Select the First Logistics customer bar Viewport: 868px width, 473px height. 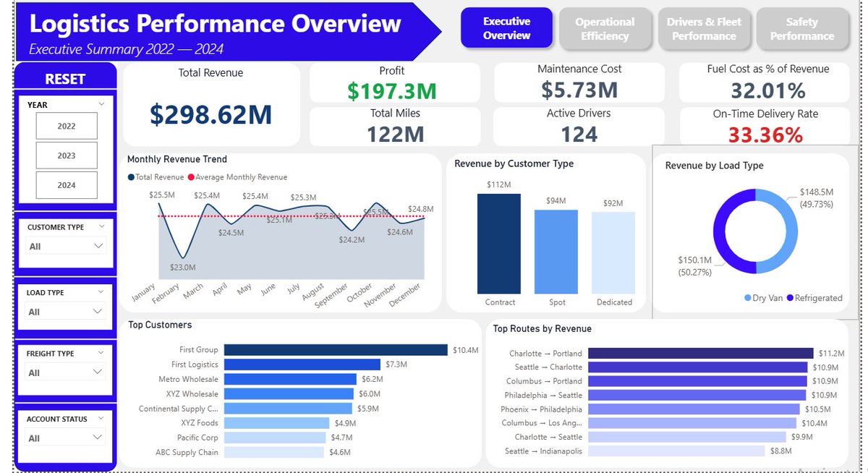(302, 365)
